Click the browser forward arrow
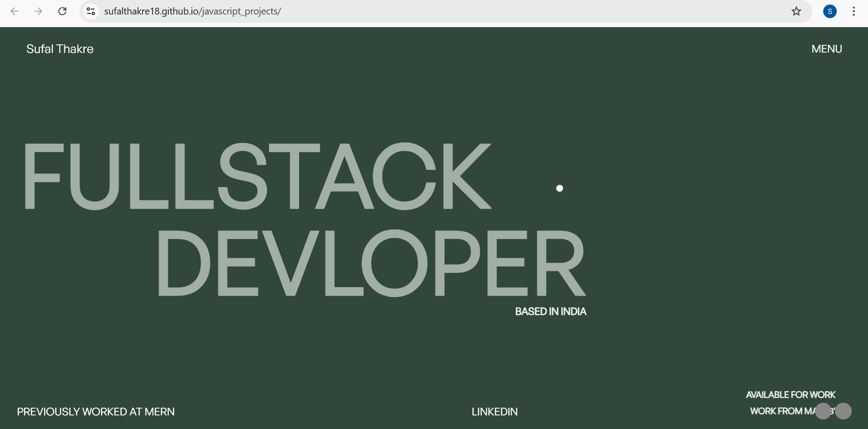The image size is (868, 429). click(38, 11)
